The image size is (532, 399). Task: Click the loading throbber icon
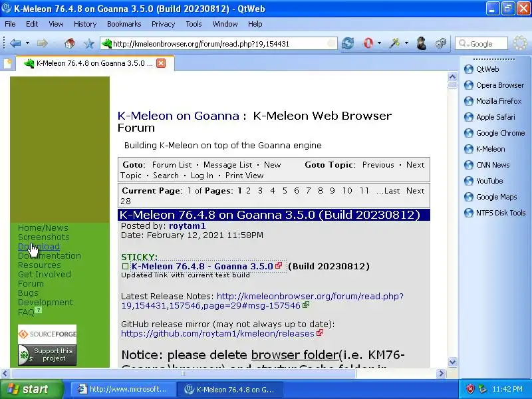coord(520,43)
